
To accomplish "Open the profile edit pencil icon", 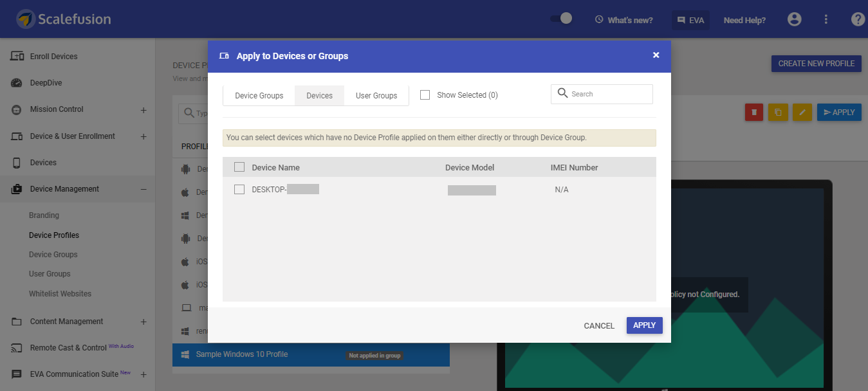I will (x=802, y=112).
